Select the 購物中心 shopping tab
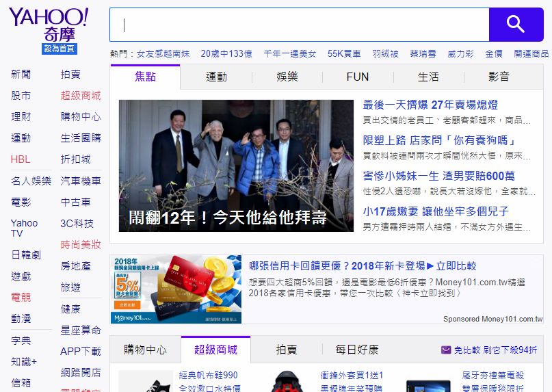The height and width of the screenshot is (392, 552). tap(145, 350)
